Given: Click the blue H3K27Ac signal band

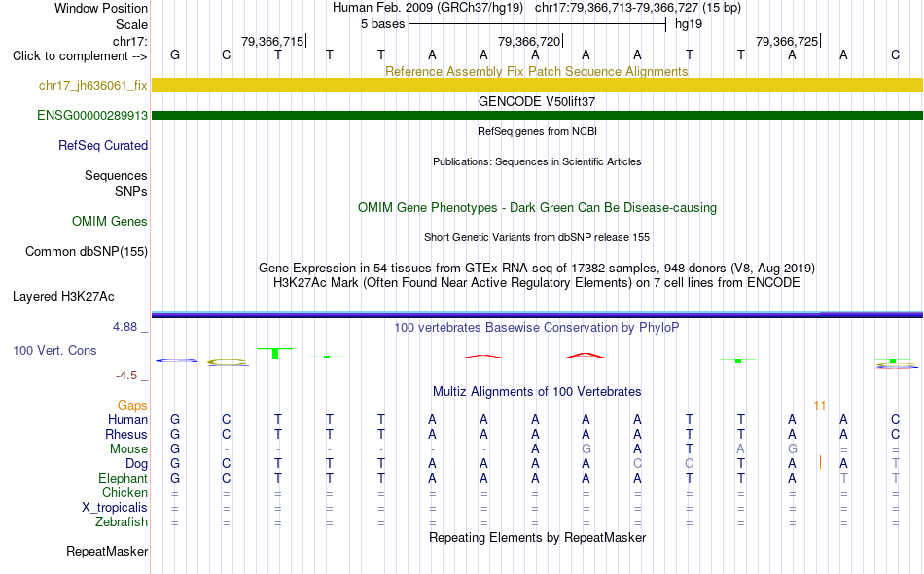Looking at the screenshot, I should coord(538,315).
